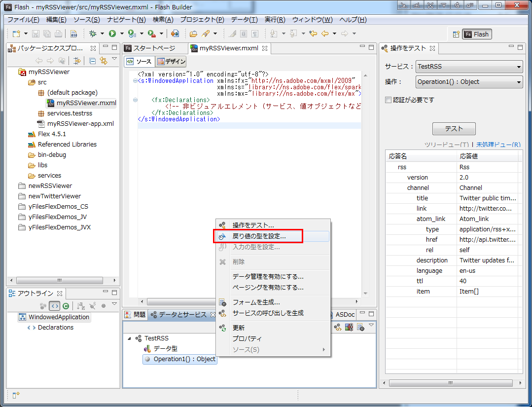The height and width of the screenshot is (407, 532).
Task: Open the Run button dropdown arrow
Action: coord(122,34)
